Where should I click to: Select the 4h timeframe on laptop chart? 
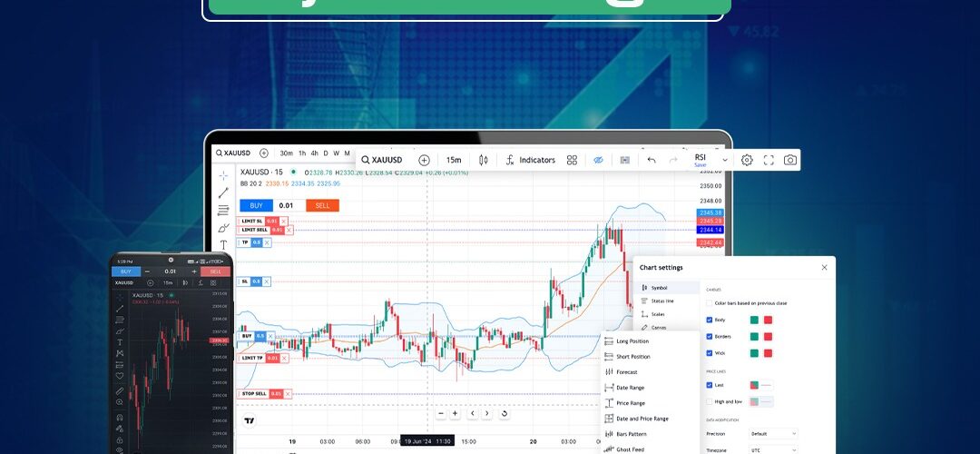(x=314, y=153)
